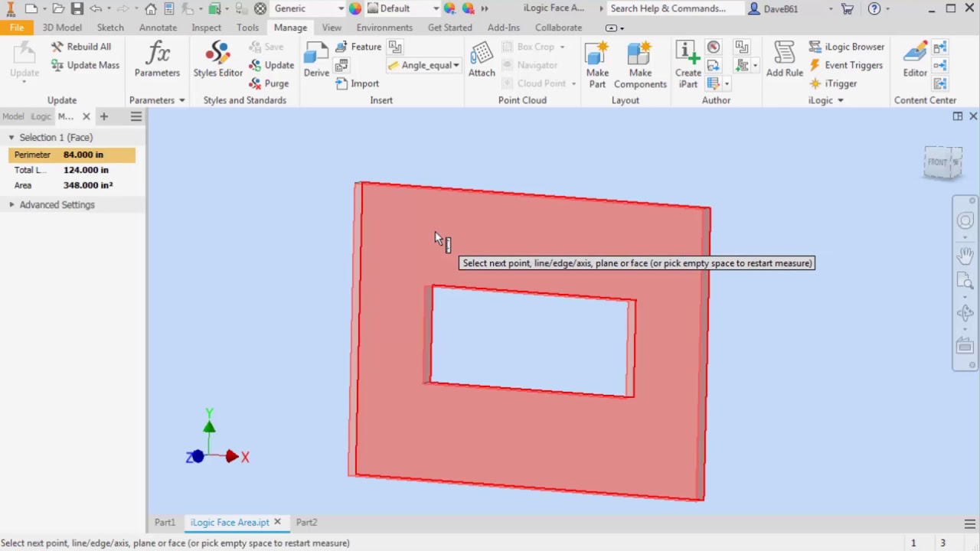Screen dimensions: 980x551
Task: Click the Help question mark icon
Action: (x=874, y=8)
